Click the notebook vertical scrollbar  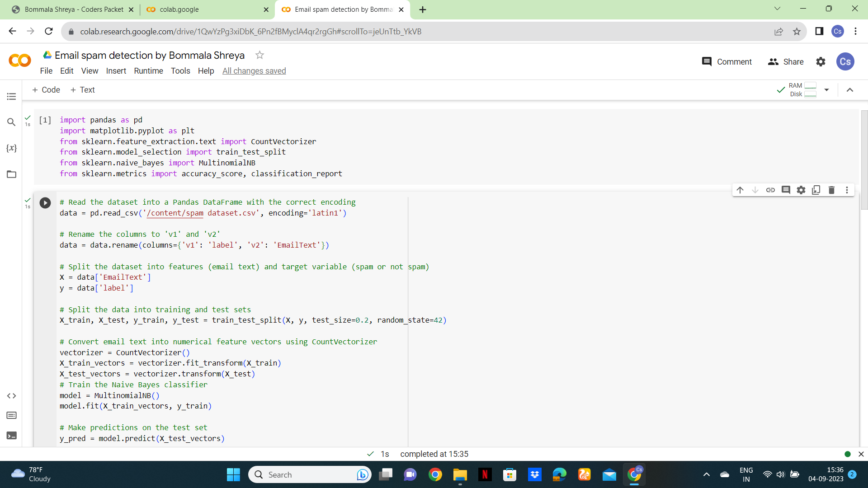[864, 160]
